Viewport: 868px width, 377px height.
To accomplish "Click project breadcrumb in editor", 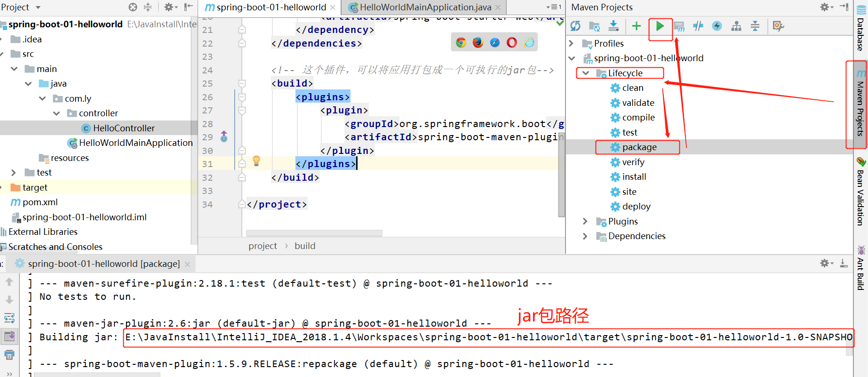I will click(x=263, y=246).
